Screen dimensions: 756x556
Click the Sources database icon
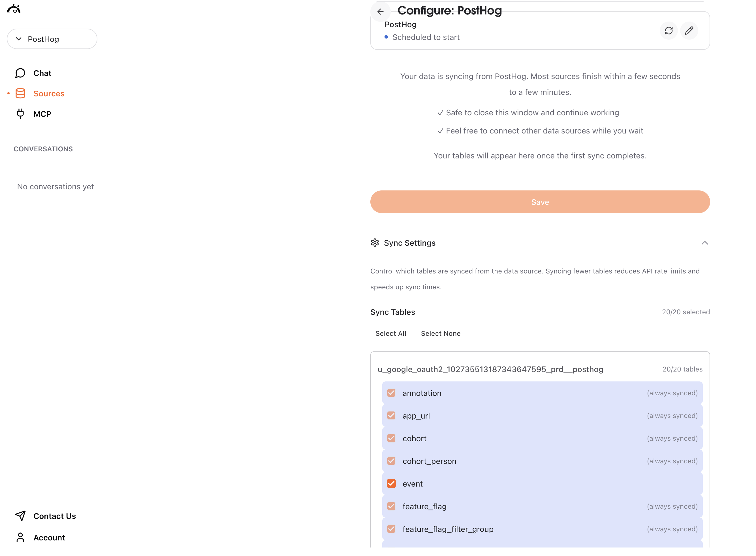(x=20, y=93)
